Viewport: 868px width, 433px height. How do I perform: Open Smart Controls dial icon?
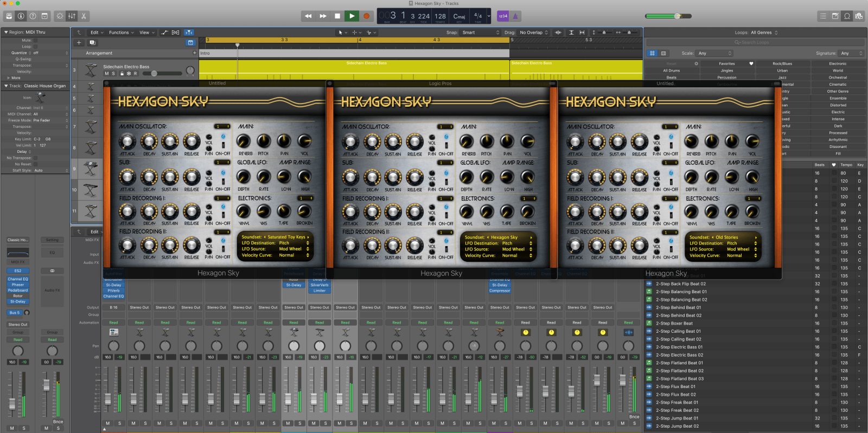60,16
